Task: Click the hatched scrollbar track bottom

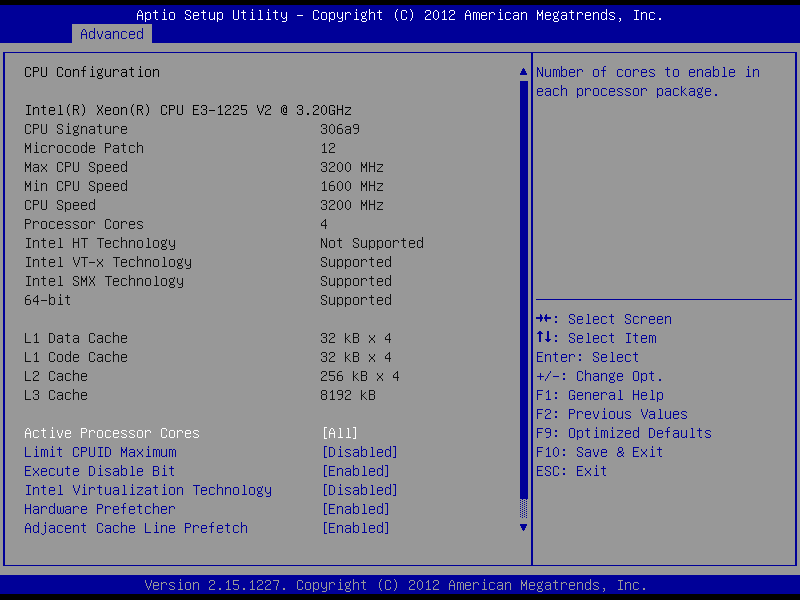Action: point(523,508)
